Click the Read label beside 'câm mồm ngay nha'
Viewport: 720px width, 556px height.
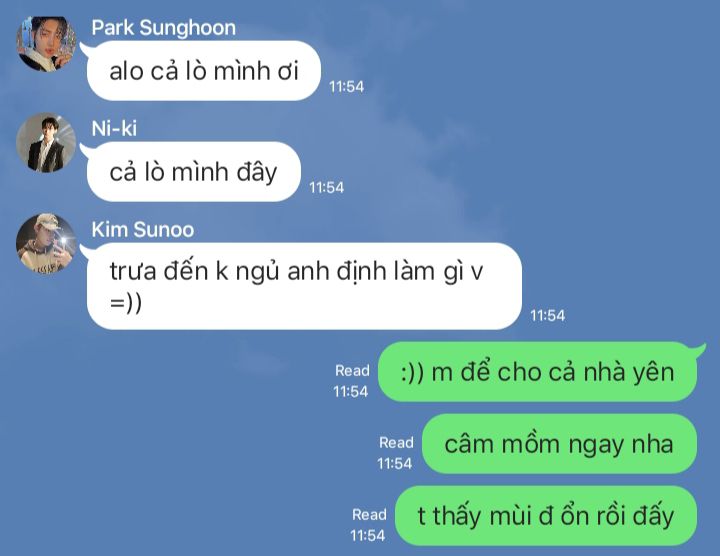(x=396, y=443)
